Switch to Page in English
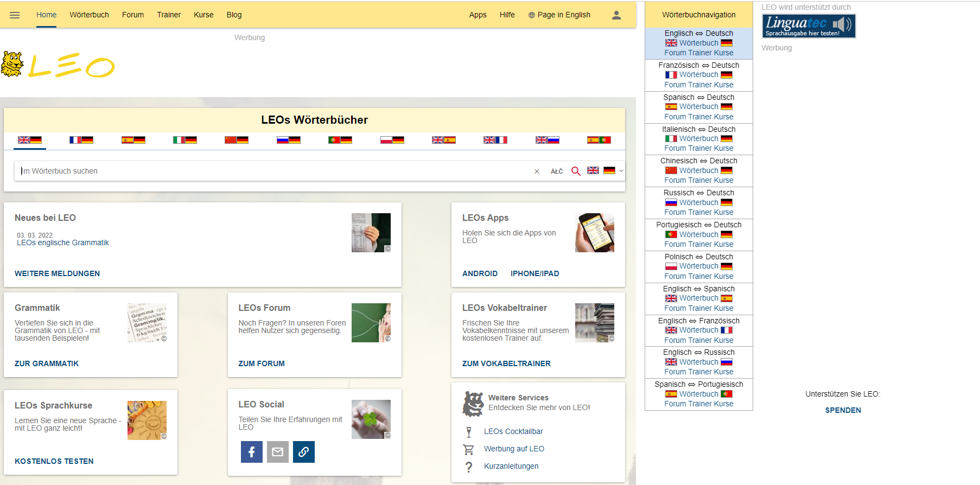Screen dimensions: 980x485 pyautogui.click(x=559, y=15)
